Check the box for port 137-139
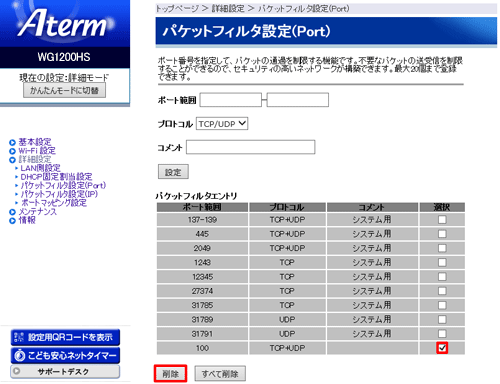This screenshot has width=500, height=384. coord(442,220)
